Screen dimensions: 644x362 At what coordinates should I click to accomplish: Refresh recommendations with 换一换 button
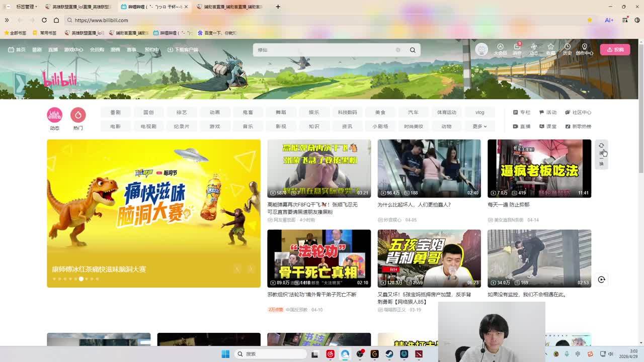click(601, 154)
